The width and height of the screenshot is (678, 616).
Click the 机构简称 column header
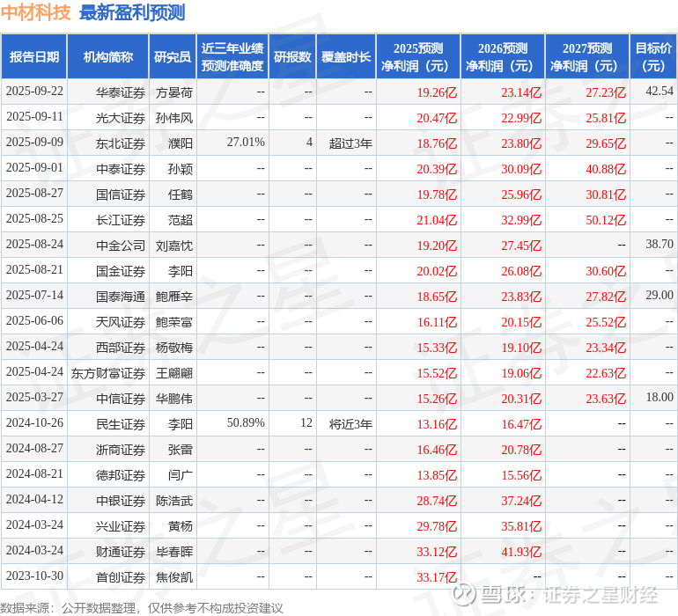tap(108, 57)
